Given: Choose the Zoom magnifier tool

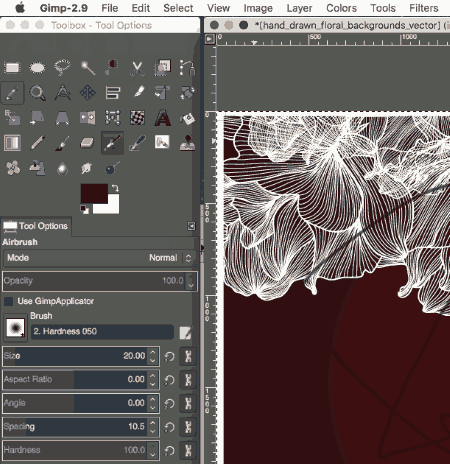Looking at the screenshot, I should (x=37, y=93).
